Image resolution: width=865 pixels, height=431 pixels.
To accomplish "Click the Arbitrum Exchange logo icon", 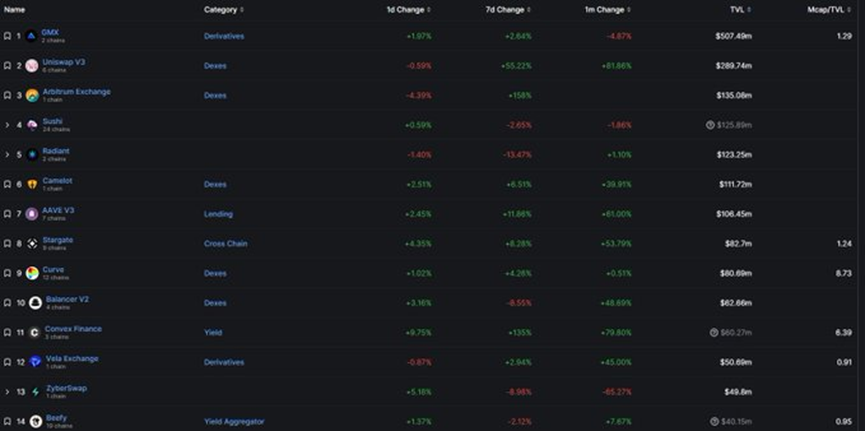I will tap(32, 95).
